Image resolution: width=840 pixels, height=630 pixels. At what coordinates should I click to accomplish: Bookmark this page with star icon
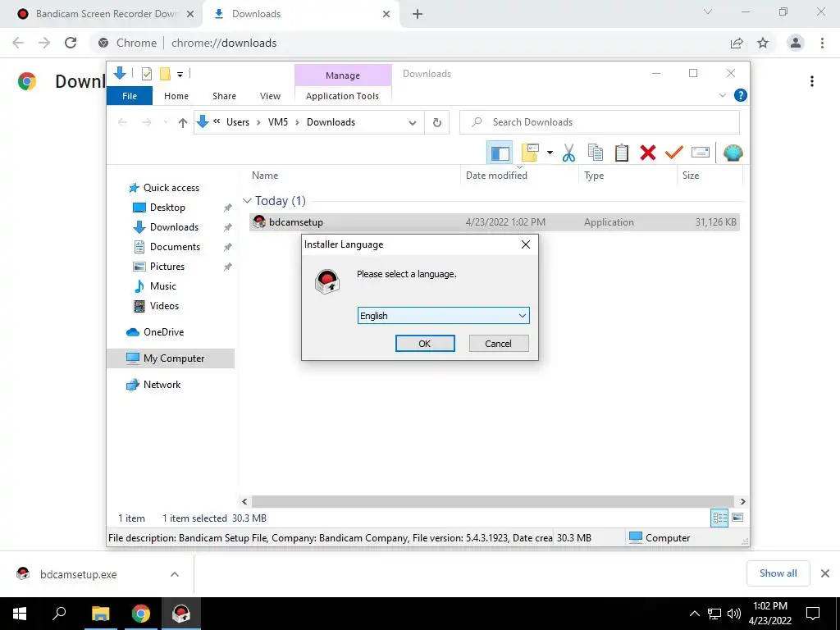pyautogui.click(x=763, y=43)
